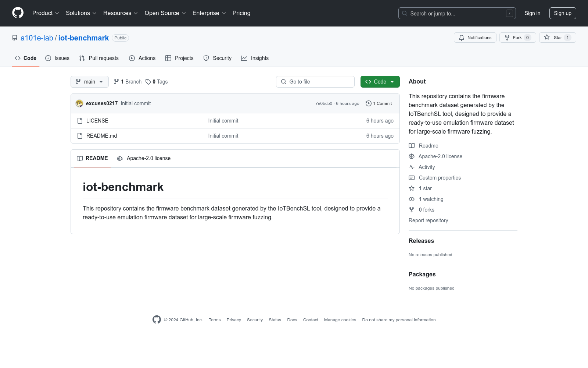Select the Apache-2.0 license tab
This screenshot has width=588, height=368.
(x=144, y=158)
